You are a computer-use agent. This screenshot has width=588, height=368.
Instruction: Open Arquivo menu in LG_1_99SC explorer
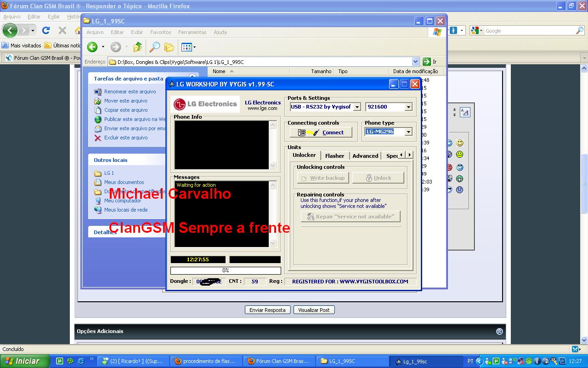click(x=95, y=32)
